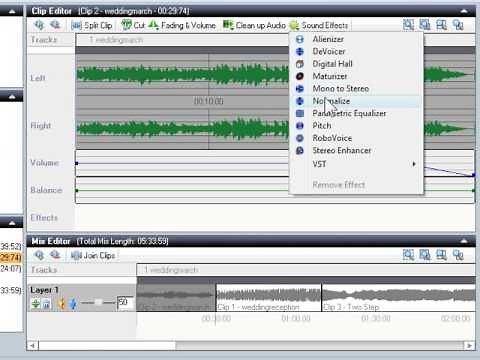Viewport: 480px width, 360px height.
Task: Click the undo icon in Mix Editor toolbar
Action: pos(39,255)
